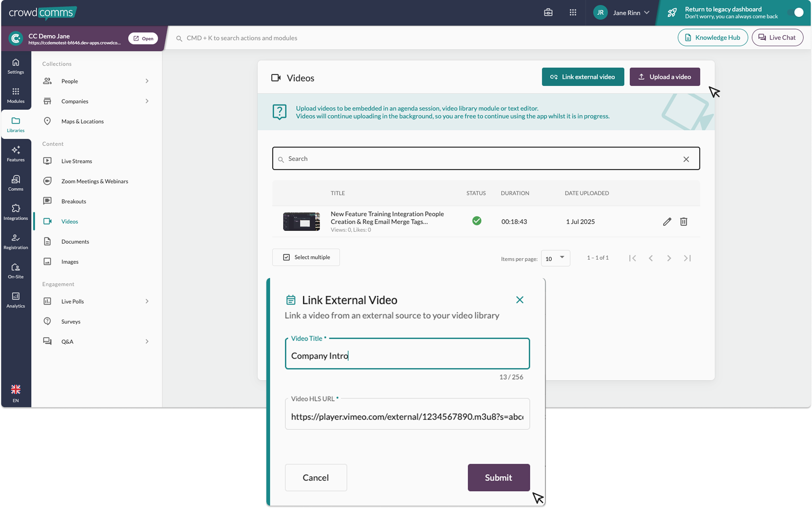Click the Knowledge Hub button

(713, 37)
